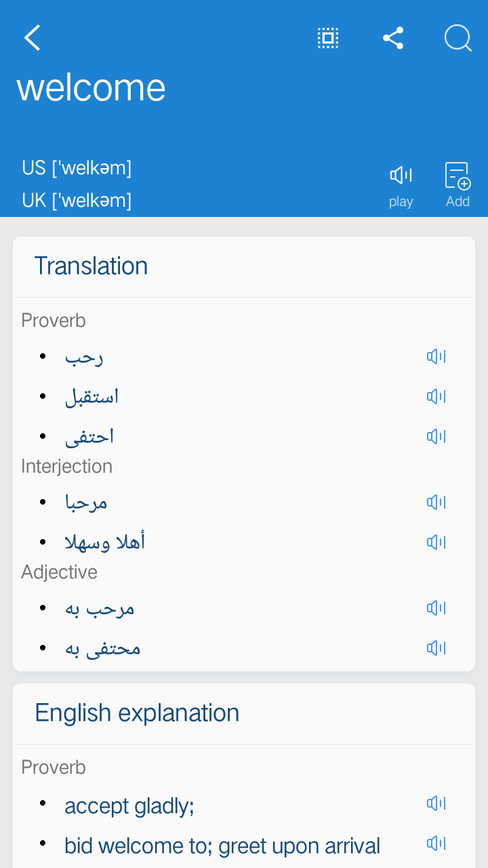Tap the back arrow icon

[32, 38]
